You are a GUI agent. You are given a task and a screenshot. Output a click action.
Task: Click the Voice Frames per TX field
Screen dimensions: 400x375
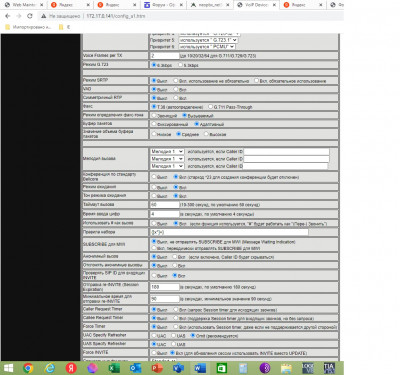(165, 56)
